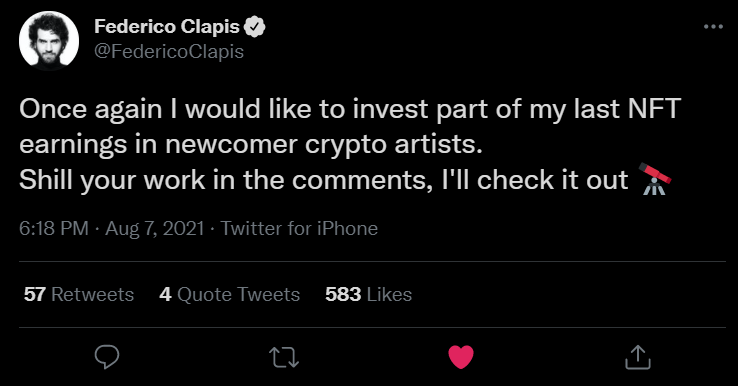The height and width of the screenshot is (386, 738).
Task: Open the retweet options arrows icon
Action: pyautogui.click(x=284, y=357)
